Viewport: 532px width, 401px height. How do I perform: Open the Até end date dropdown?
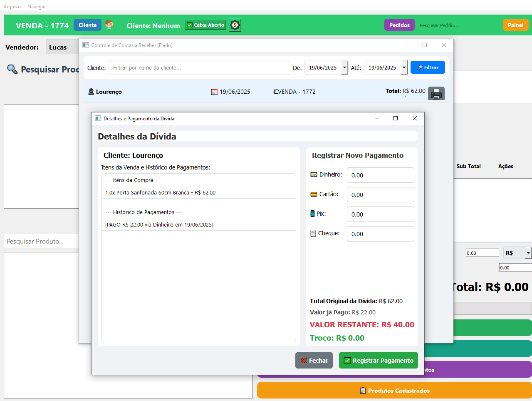[x=404, y=67]
